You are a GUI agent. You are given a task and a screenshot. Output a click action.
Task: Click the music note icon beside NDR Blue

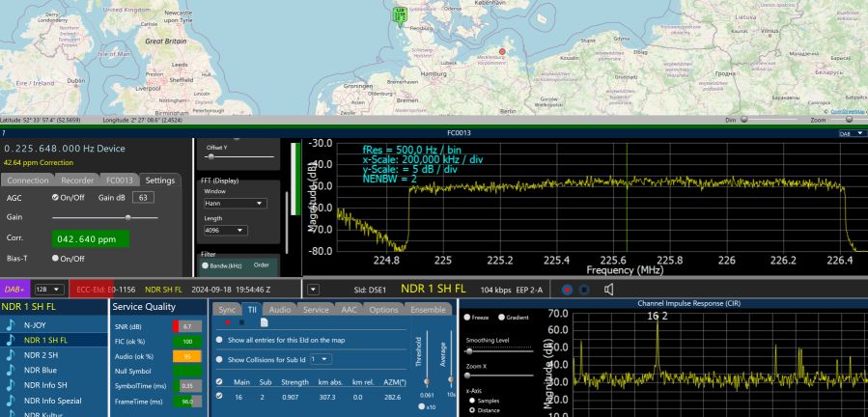tap(10, 370)
